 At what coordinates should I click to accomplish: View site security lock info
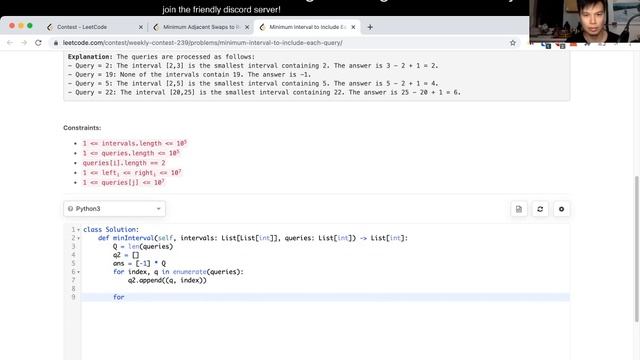pyautogui.click(x=56, y=42)
